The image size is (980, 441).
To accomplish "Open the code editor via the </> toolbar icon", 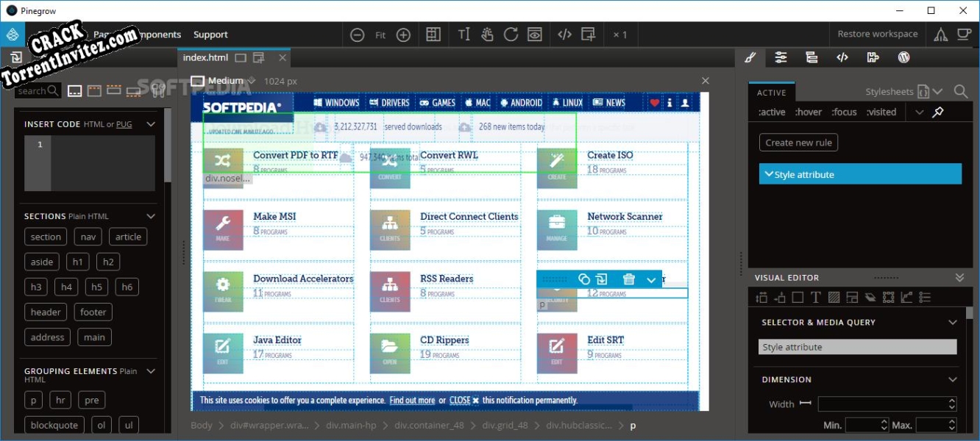I will click(x=564, y=34).
